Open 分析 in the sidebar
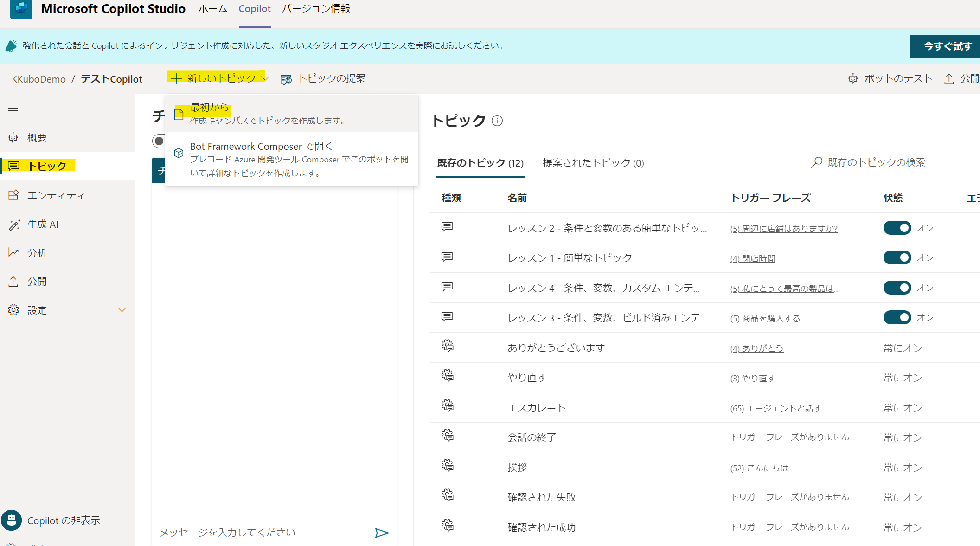Image resolution: width=980 pixels, height=546 pixels. pyautogui.click(x=37, y=253)
